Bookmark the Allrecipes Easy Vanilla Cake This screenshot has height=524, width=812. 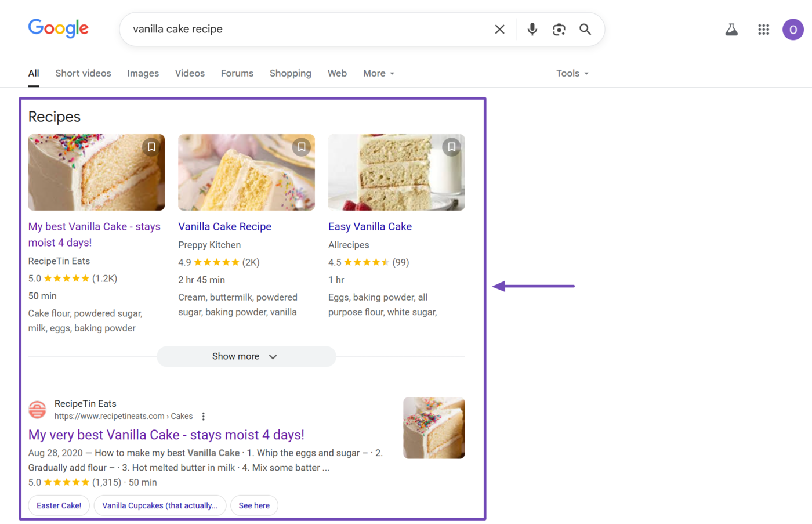point(451,147)
